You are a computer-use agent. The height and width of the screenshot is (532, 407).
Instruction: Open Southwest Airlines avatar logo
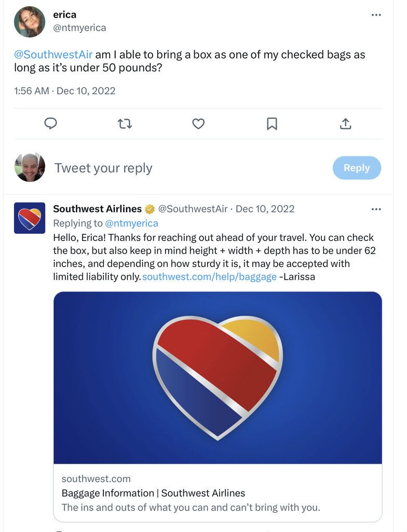(30, 218)
